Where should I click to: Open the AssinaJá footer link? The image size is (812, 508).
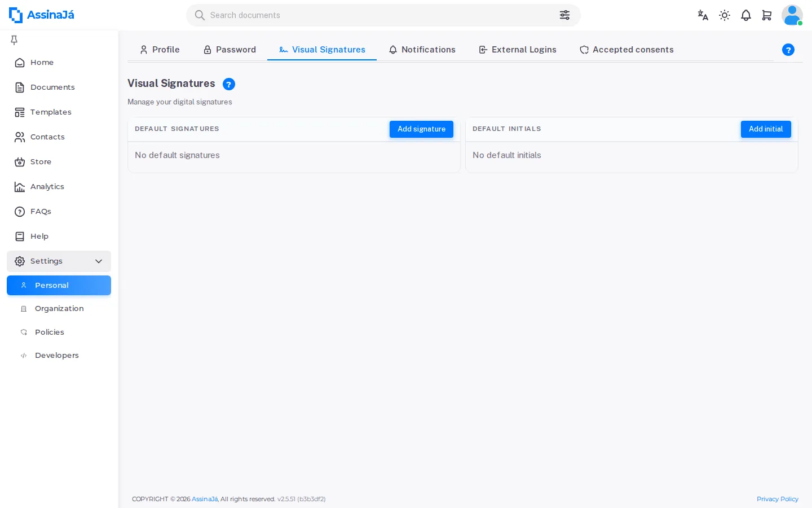205,499
